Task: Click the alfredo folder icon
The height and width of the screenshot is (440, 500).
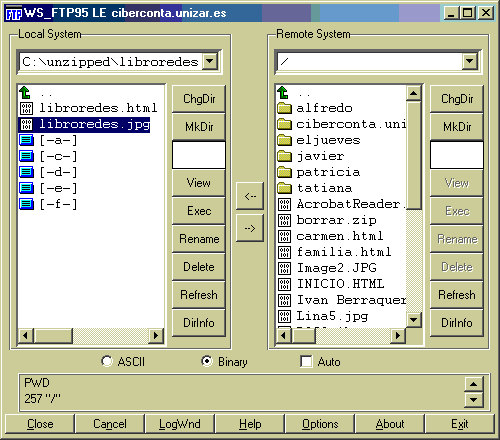Action: (x=284, y=108)
